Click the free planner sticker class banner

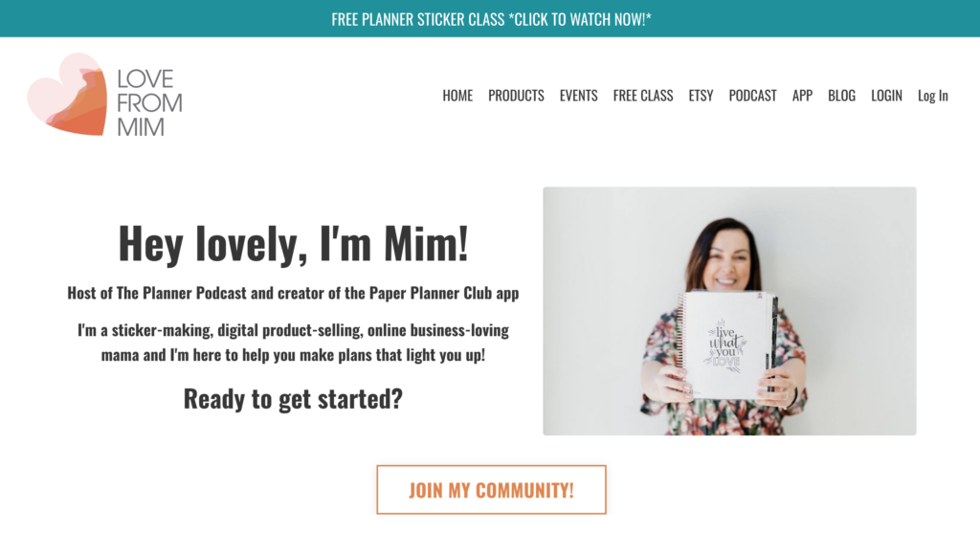(x=491, y=19)
